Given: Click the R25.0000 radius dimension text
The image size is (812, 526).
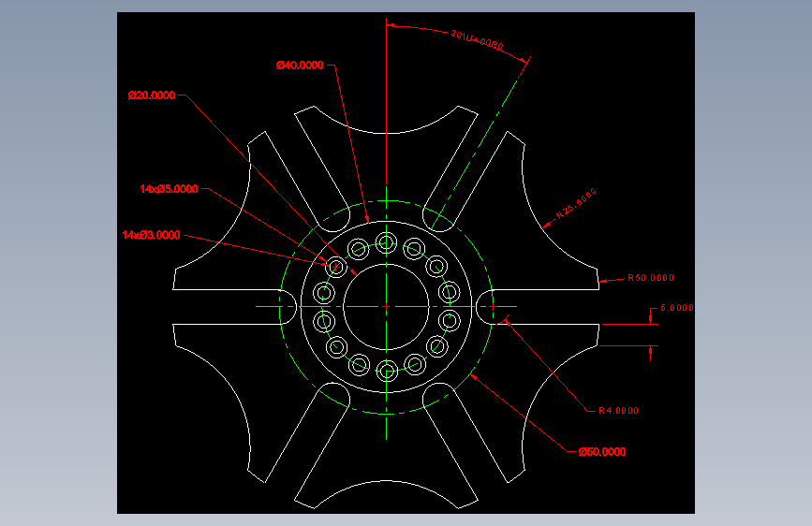Looking at the screenshot, I should 576,203.
